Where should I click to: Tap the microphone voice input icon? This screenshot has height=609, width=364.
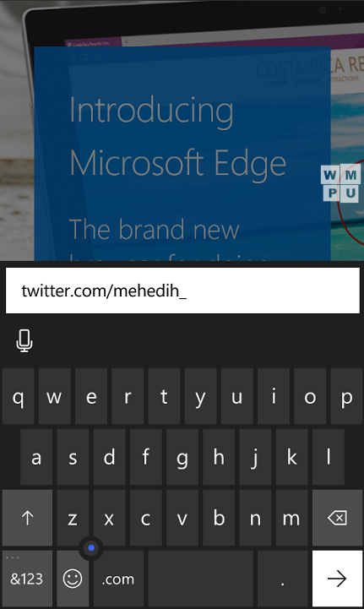(x=24, y=340)
